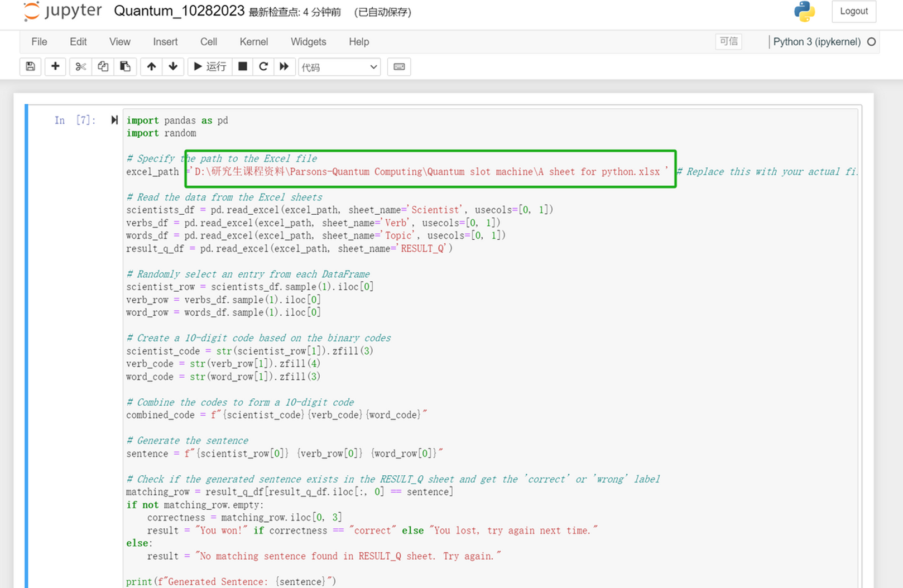Click the 'import pandas as pd' line
This screenshot has height=588, width=903.
177,121
